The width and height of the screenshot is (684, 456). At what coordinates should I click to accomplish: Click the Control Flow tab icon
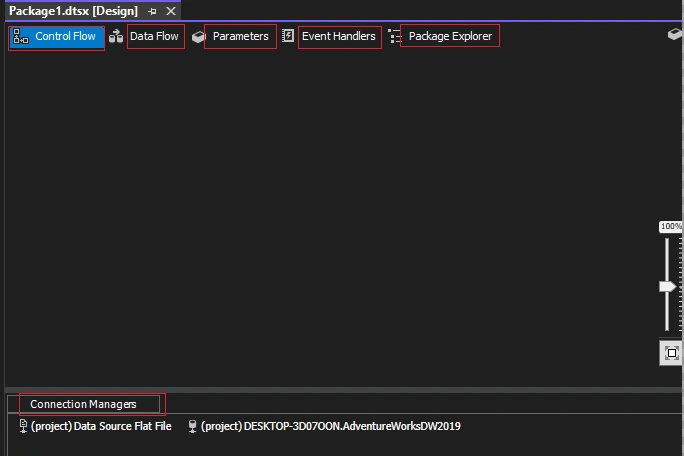coord(20,37)
